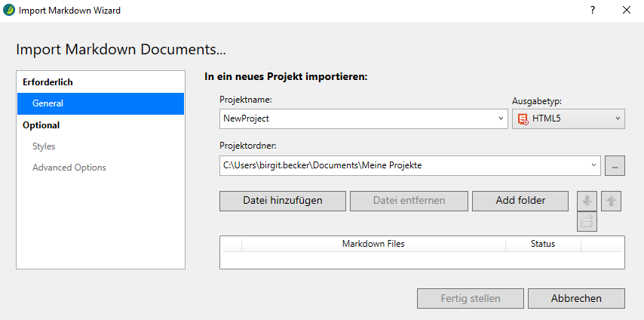The image size is (644, 320).
Task: Click the folder icon below the arrows
Action: click(x=587, y=221)
